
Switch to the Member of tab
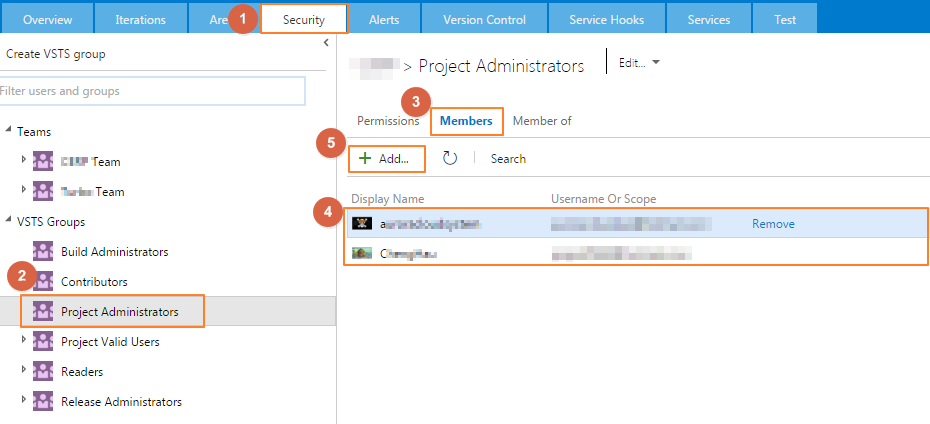[542, 121]
